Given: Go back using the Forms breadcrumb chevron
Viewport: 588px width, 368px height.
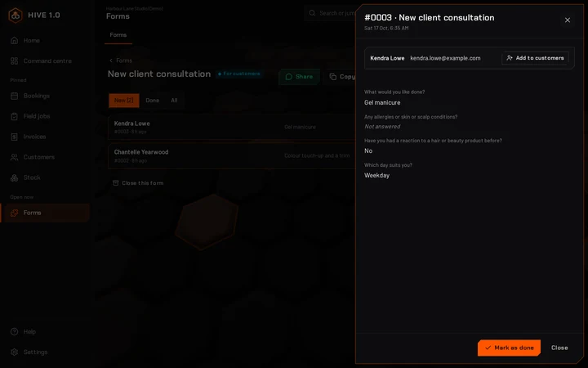Looking at the screenshot, I should tap(111, 61).
